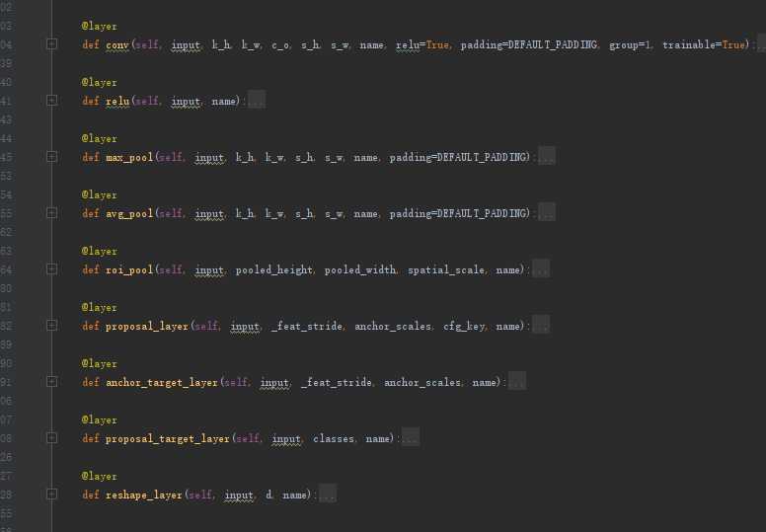Click group=1 parameter in conv

point(630,45)
